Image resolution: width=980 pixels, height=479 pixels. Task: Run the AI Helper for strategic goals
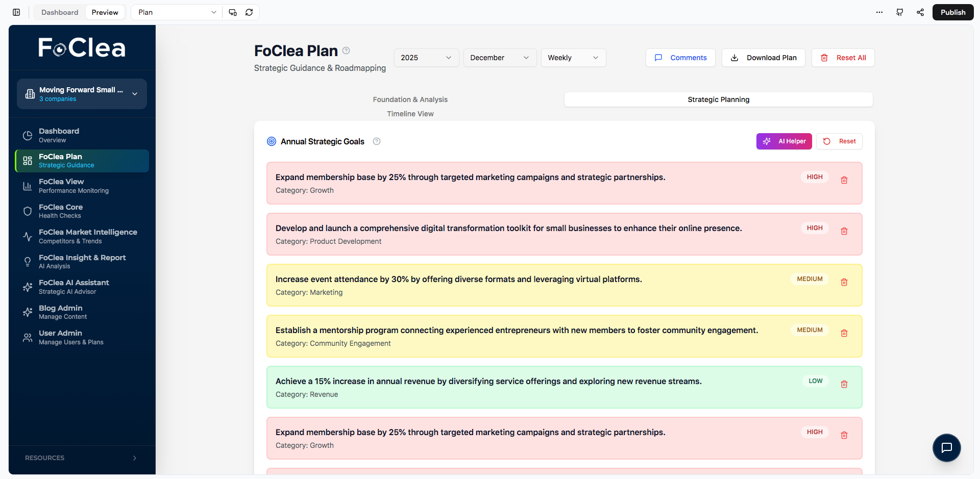coord(784,141)
